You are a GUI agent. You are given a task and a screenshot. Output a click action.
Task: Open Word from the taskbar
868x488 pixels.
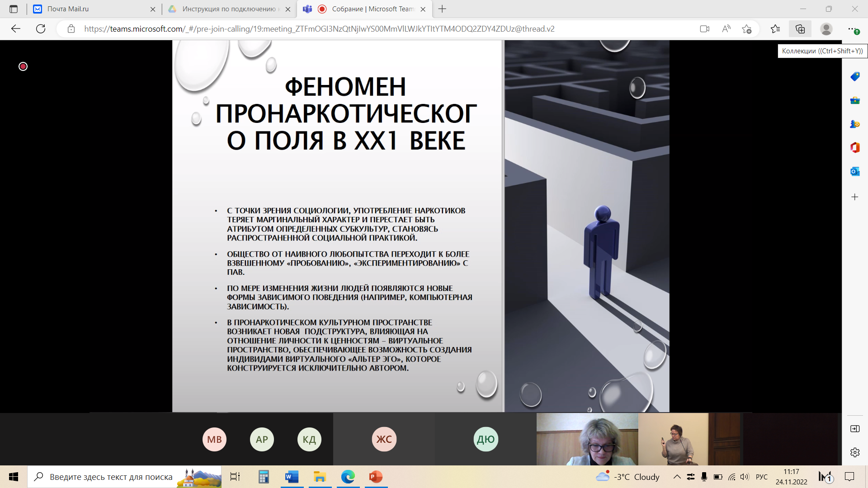(x=292, y=477)
